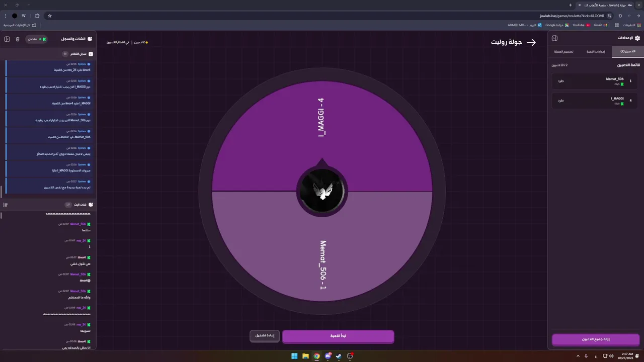Click the log entry يتبقى لاعبان فقط
Image resolution: width=644 pixels, height=362 pixels.
[49, 151]
